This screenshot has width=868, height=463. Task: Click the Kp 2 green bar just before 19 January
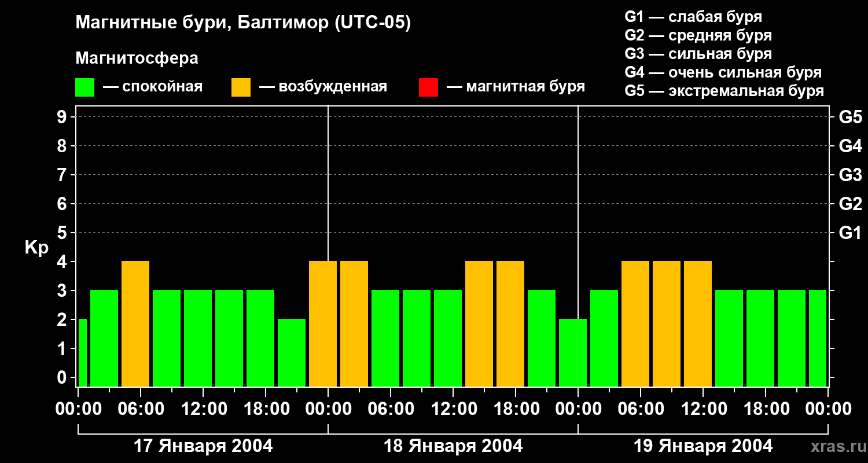(573, 352)
